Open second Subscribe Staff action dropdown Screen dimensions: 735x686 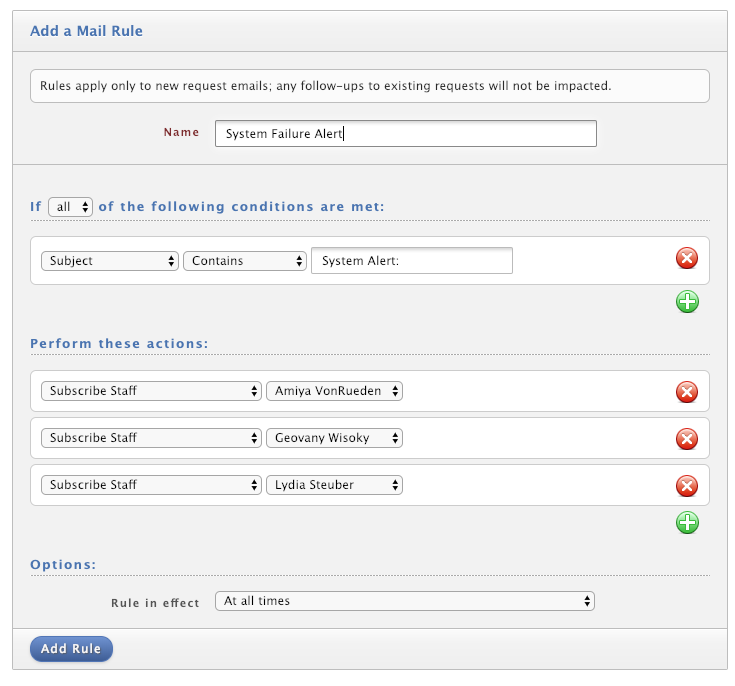point(151,438)
